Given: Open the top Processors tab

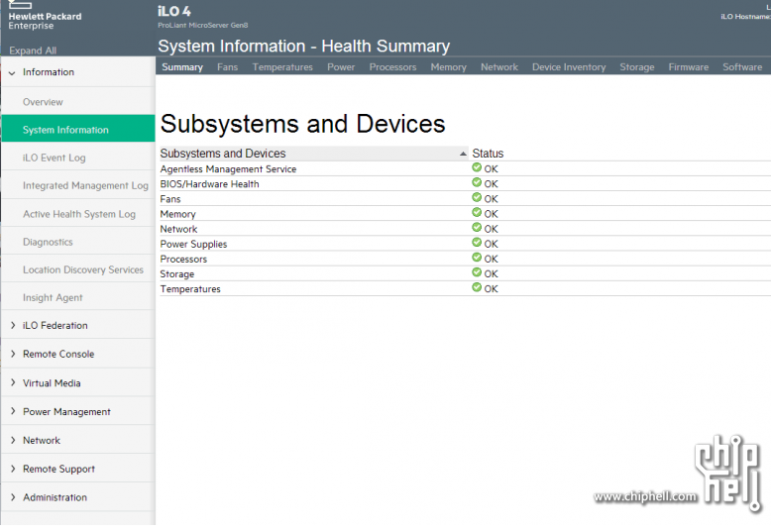Looking at the screenshot, I should tap(392, 67).
